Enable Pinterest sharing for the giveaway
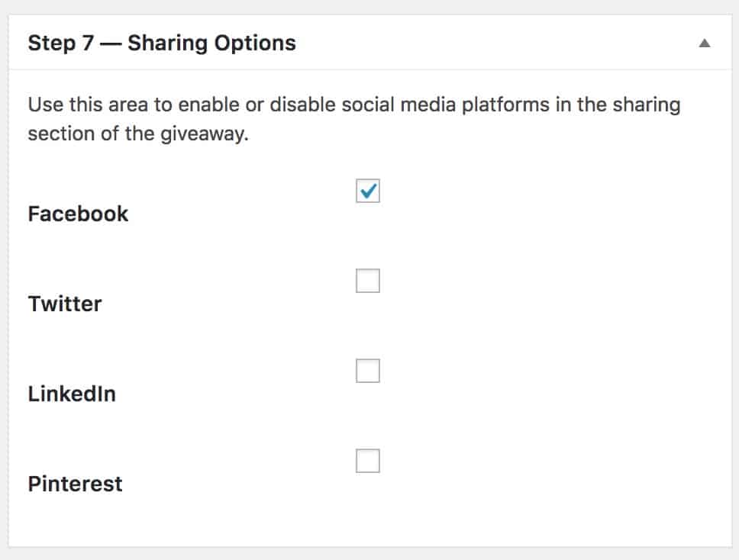 367,461
